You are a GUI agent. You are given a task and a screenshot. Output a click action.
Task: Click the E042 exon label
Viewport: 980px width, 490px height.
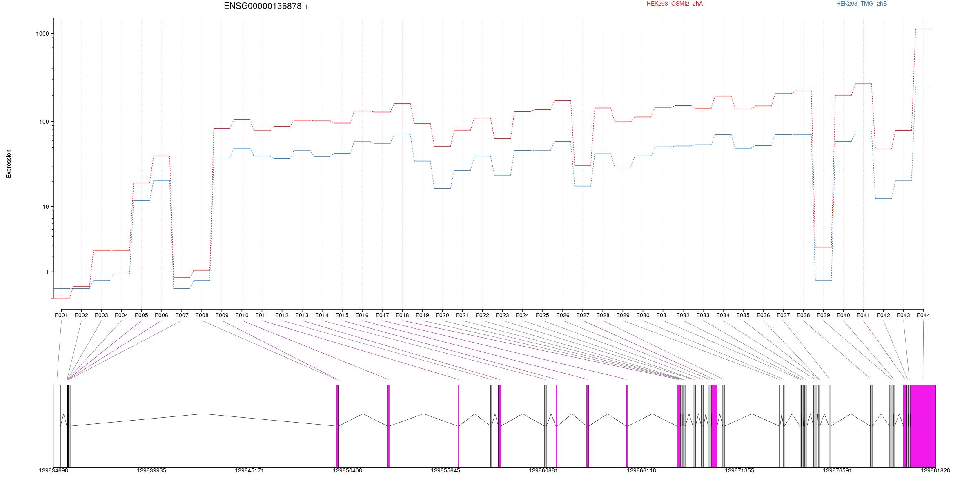tap(883, 315)
